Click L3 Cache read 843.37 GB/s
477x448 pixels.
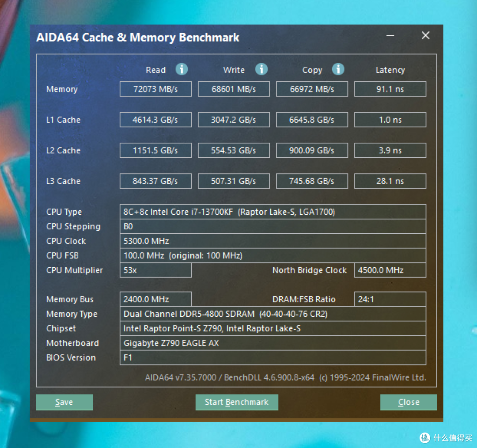[x=155, y=182]
